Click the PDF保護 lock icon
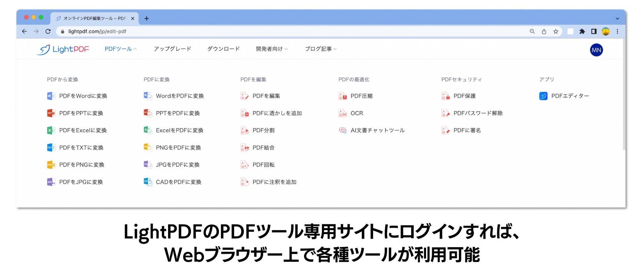This screenshot has width=644, height=274. [x=446, y=96]
